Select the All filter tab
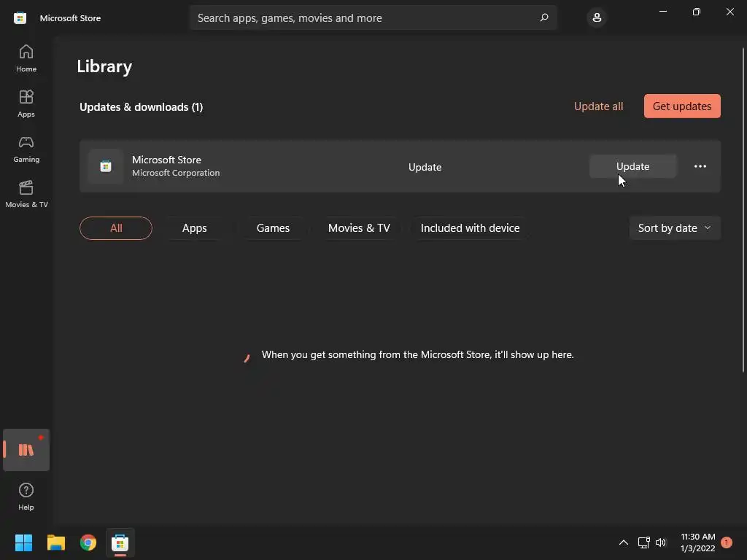 [116, 228]
